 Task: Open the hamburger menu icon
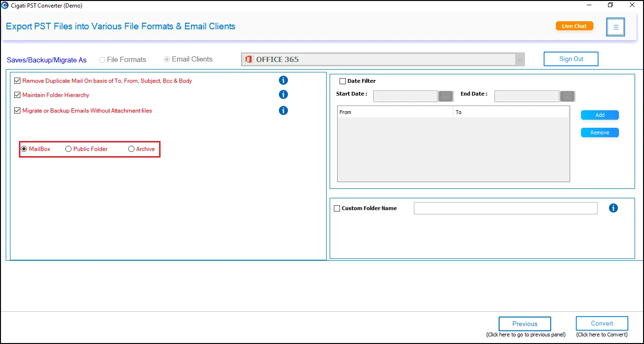(x=616, y=27)
